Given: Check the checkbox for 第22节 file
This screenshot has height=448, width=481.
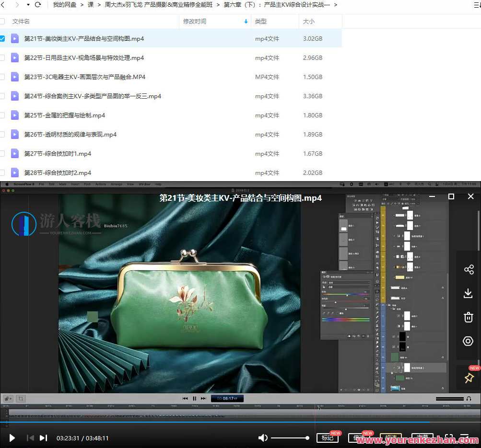Looking at the screenshot, I should [2, 58].
